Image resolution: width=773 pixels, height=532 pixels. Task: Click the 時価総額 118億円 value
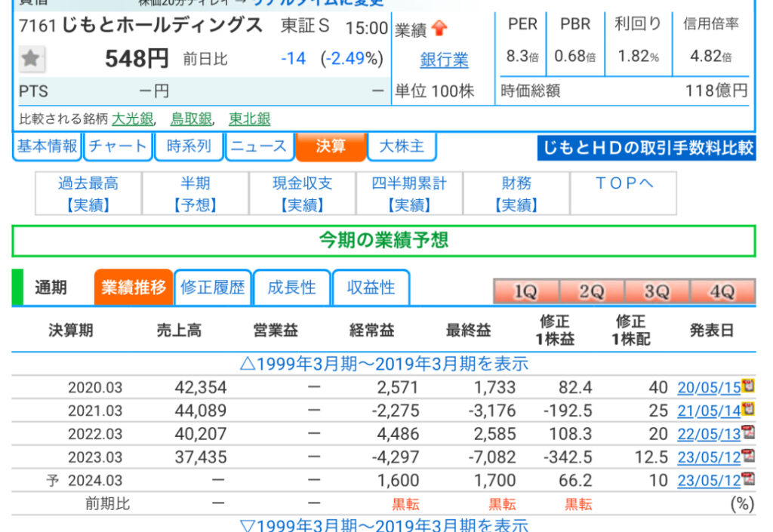[x=716, y=91]
